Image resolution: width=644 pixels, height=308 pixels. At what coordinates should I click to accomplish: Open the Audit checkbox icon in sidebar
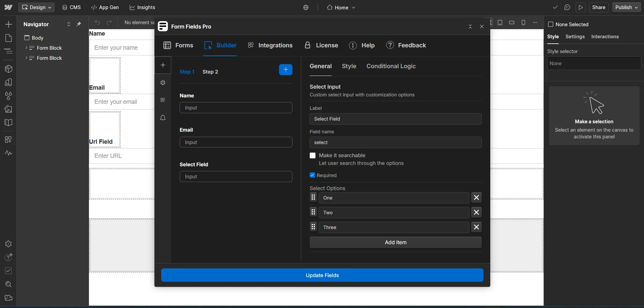8,271
